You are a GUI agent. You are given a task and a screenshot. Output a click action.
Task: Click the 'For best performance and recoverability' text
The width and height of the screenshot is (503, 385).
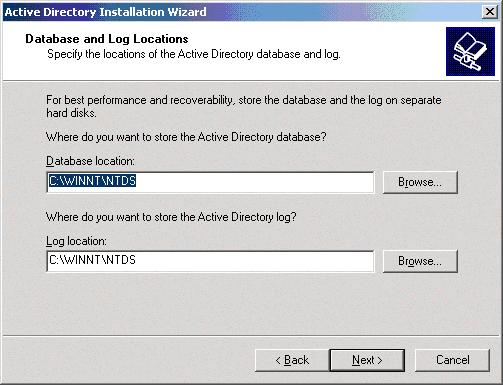(244, 100)
